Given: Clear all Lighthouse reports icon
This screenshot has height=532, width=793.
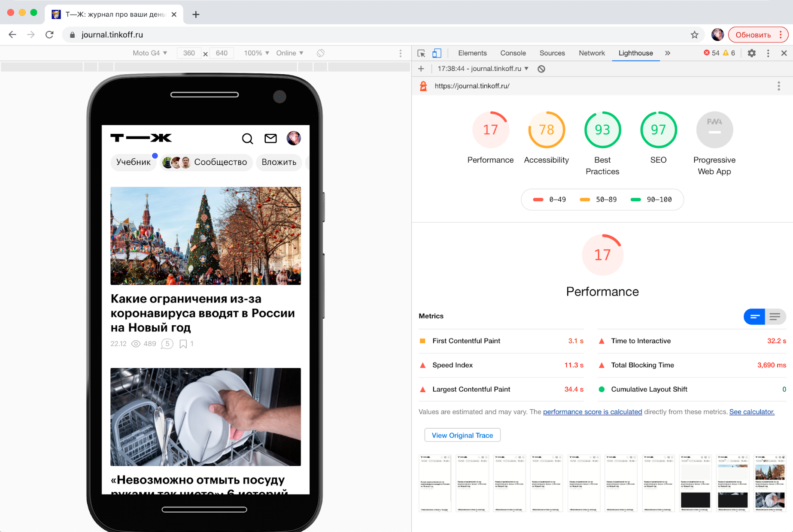Looking at the screenshot, I should 541,69.
